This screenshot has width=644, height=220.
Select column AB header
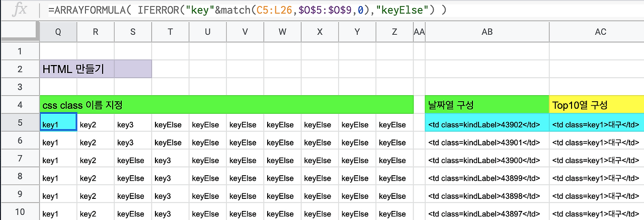click(x=487, y=32)
